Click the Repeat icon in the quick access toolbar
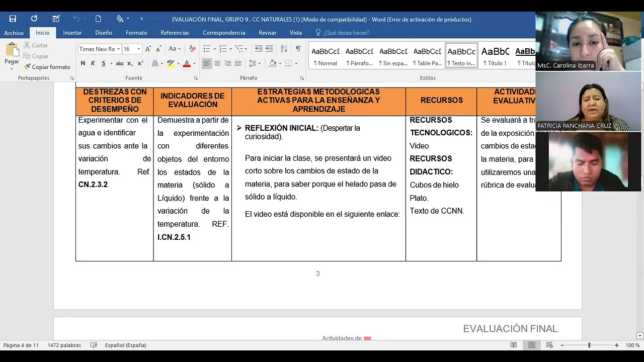This screenshot has height=362, width=644. point(34,19)
